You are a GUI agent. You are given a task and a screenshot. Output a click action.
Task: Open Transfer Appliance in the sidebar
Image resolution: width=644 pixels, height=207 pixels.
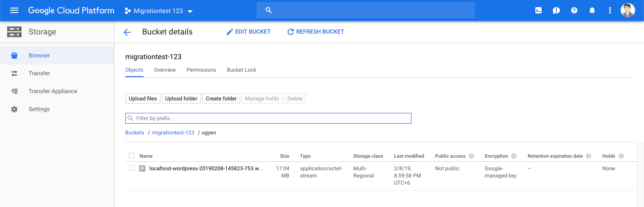coord(53,91)
